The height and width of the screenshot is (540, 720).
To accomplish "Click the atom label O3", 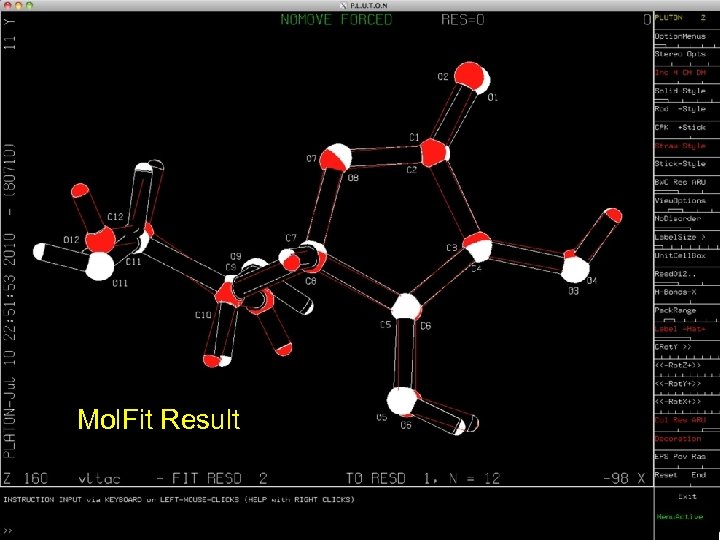I will [x=574, y=291].
